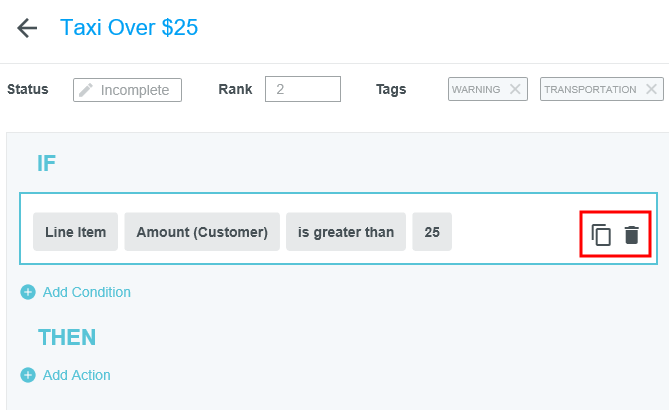Click the IF section heading
This screenshot has width=669, height=410.
[46, 163]
